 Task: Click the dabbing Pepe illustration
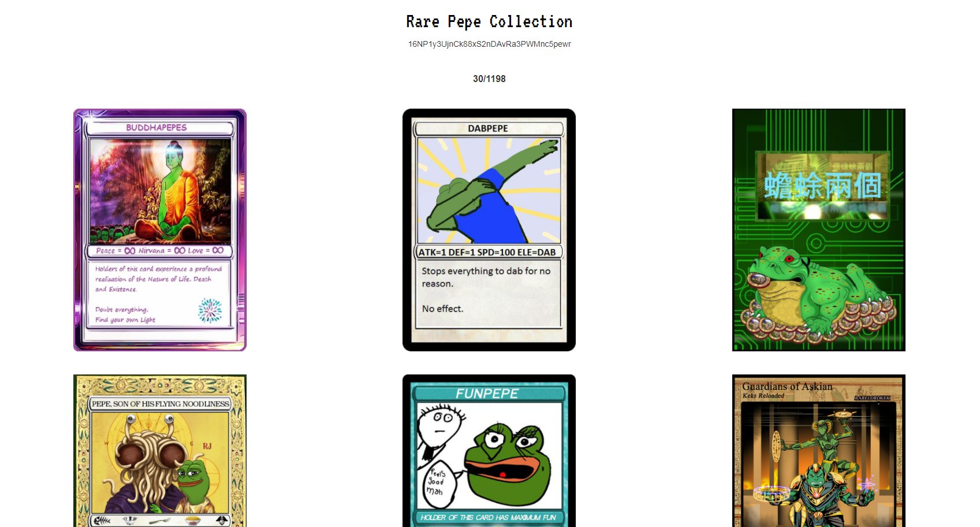pos(489,191)
